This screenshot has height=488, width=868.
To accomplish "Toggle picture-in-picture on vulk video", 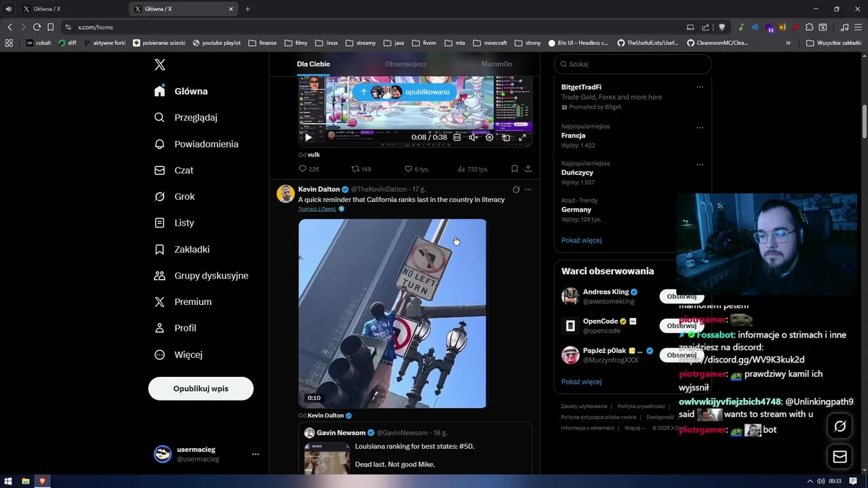I will 506,137.
